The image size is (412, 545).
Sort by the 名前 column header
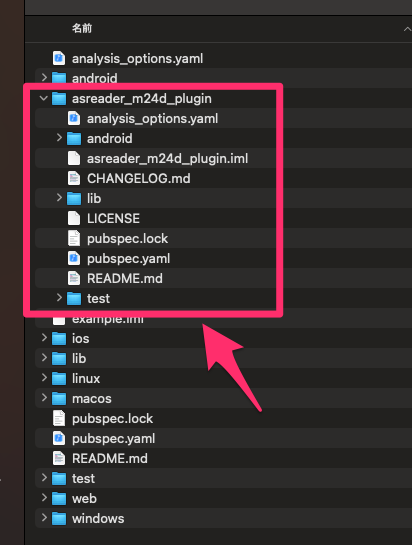click(x=82, y=28)
